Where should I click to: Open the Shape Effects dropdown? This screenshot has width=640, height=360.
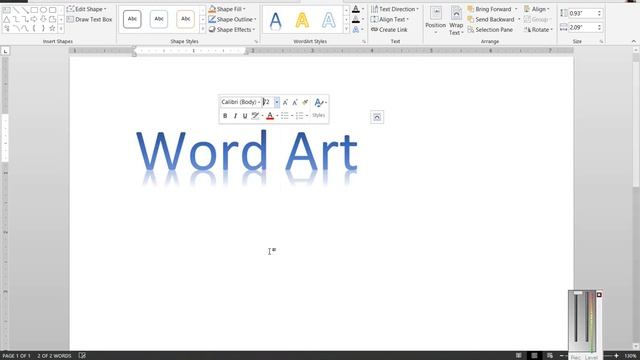231,29
